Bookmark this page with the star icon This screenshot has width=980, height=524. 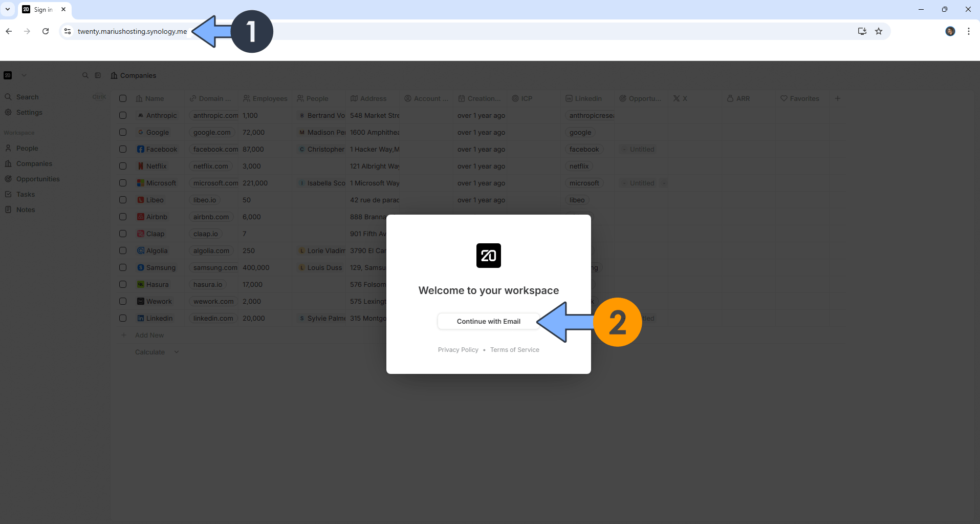tap(879, 31)
